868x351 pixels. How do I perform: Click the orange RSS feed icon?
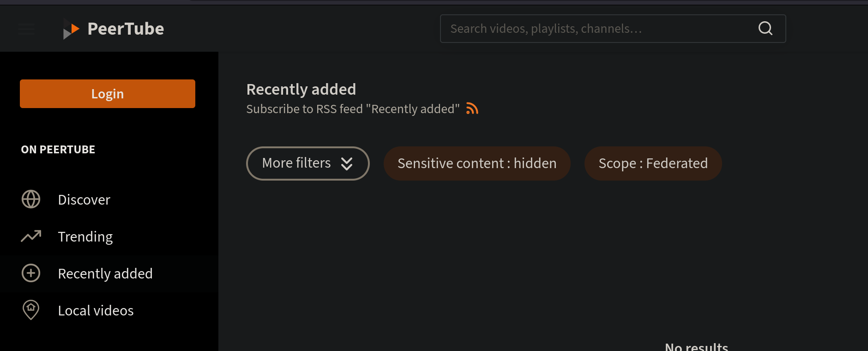(472, 109)
